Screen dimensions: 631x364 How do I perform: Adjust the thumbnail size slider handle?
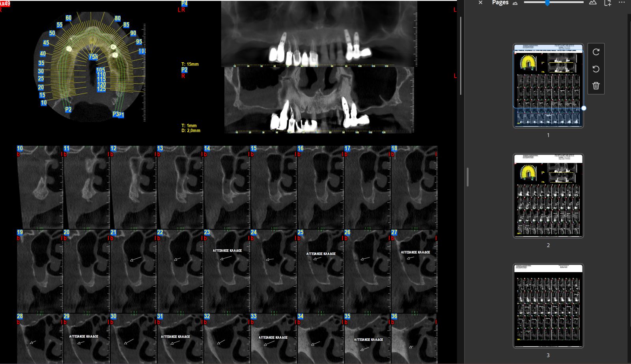[x=547, y=2]
